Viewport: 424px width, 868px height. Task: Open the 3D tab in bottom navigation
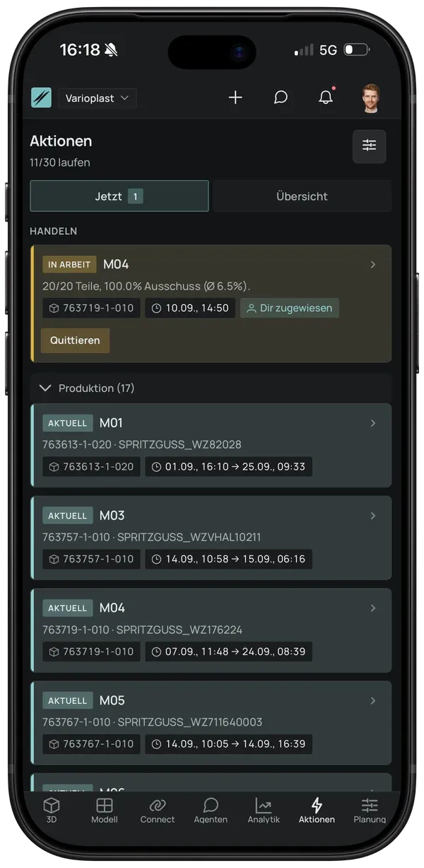(x=52, y=810)
